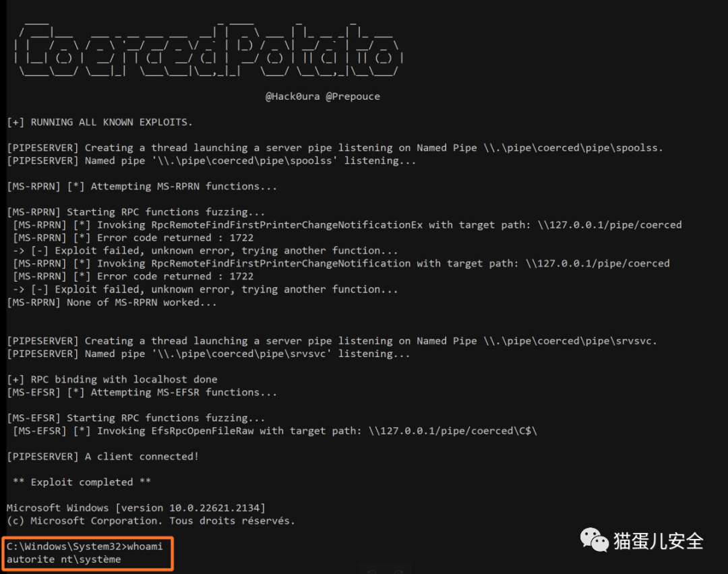Click the '[+] RUNNING ALL KNOWN EXPLOITS.' line

pyautogui.click(x=99, y=123)
